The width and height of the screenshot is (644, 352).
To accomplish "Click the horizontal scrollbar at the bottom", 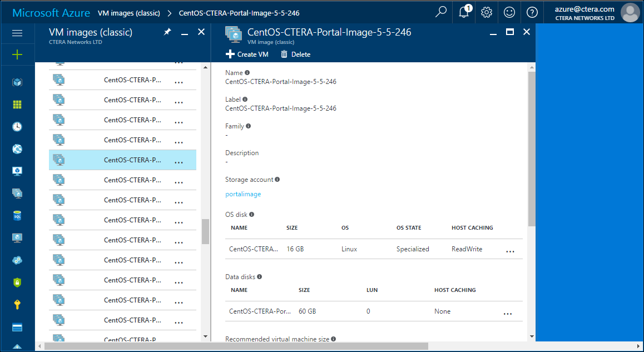I will click(x=236, y=346).
